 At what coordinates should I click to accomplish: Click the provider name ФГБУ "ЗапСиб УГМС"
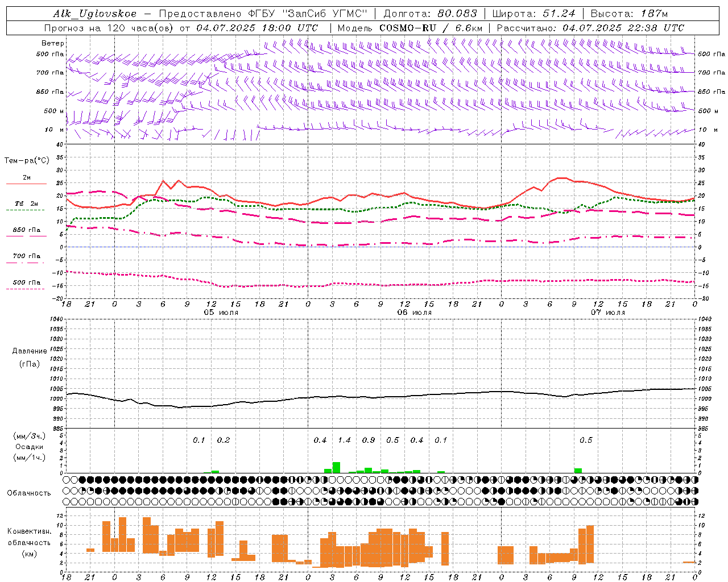click(308, 14)
